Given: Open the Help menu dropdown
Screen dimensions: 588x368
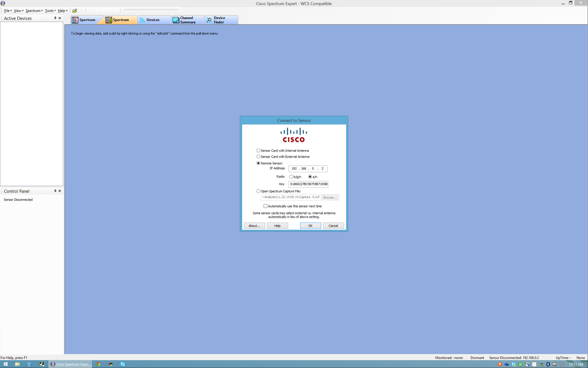Looking at the screenshot, I should (62, 11).
